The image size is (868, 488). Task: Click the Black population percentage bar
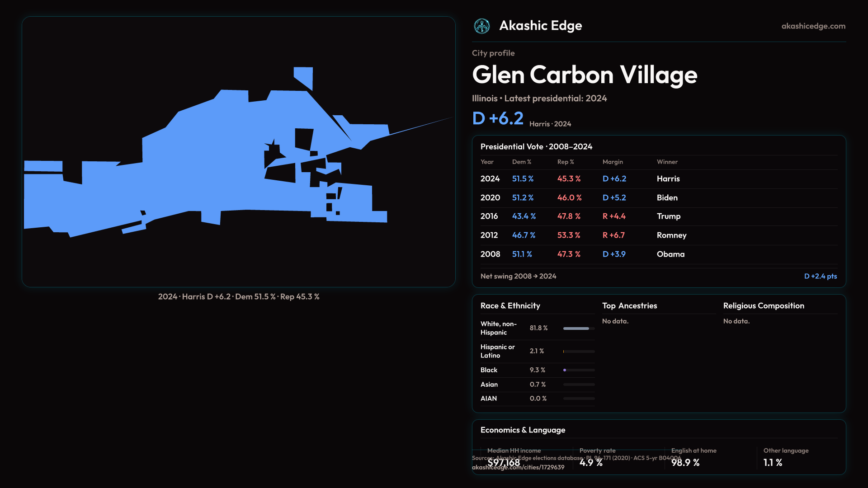point(579,370)
